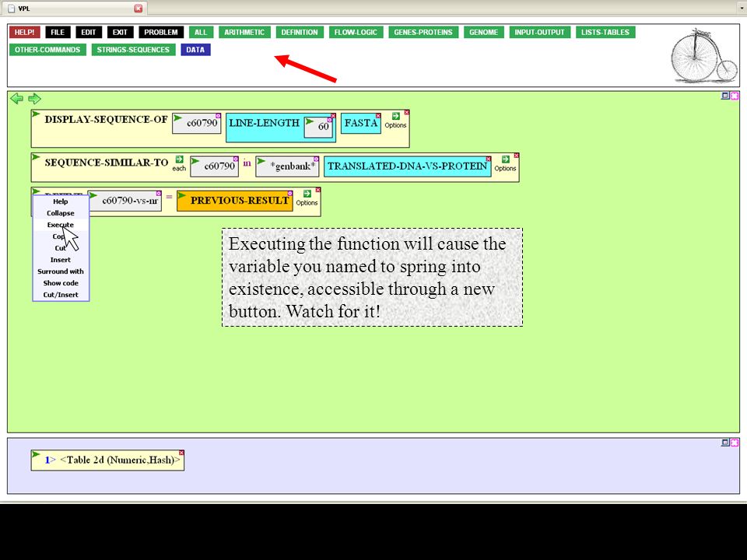Open the STRINGS-SEQUENCES palette
This screenshot has width=747, height=560.
(133, 50)
